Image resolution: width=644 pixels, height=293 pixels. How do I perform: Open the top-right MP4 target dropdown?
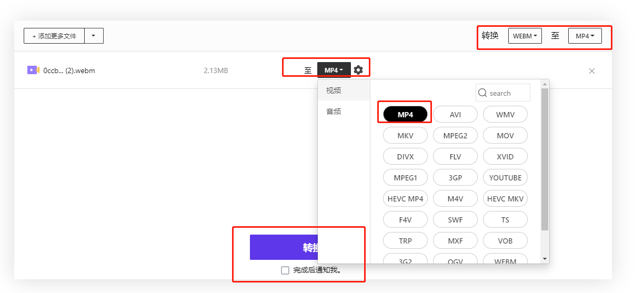(585, 36)
